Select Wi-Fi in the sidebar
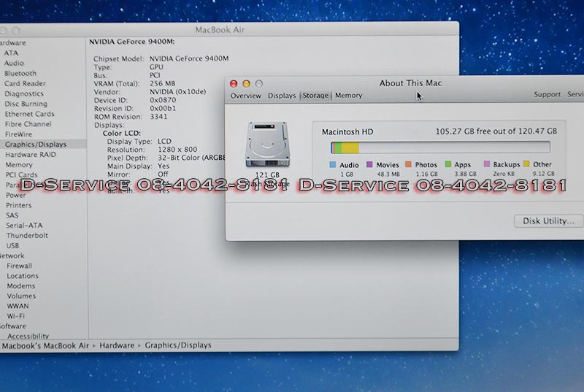The width and height of the screenshot is (584, 392). click(x=15, y=316)
